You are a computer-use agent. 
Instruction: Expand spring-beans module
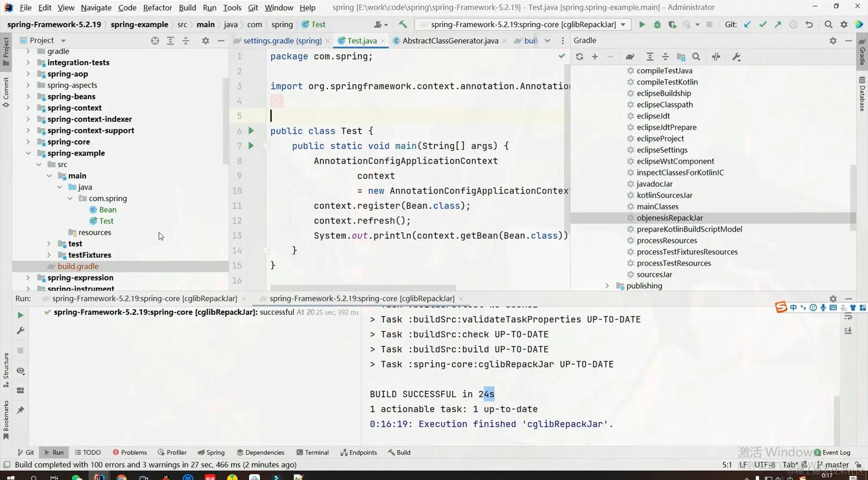click(x=28, y=97)
